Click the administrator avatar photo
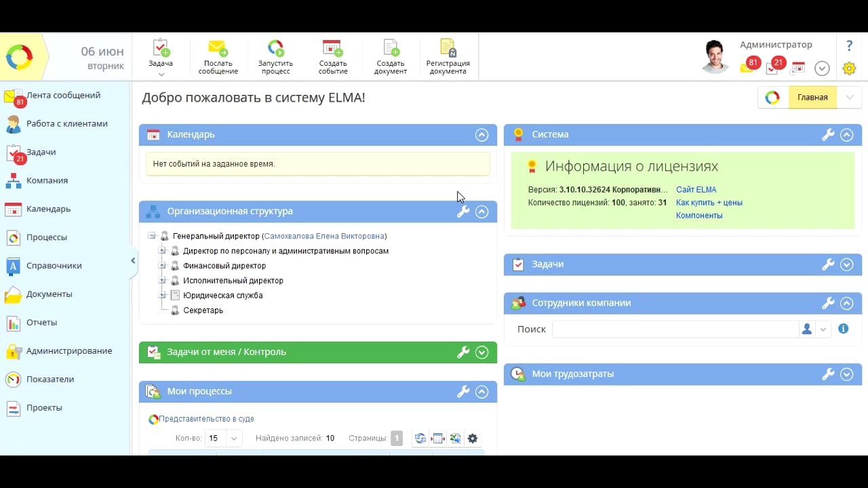This screenshot has width=868, height=488. tap(715, 56)
